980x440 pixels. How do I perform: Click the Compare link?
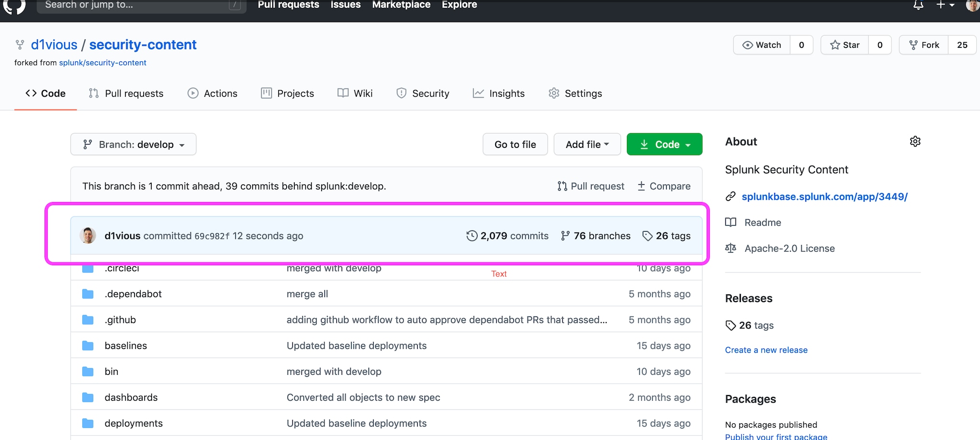664,186
